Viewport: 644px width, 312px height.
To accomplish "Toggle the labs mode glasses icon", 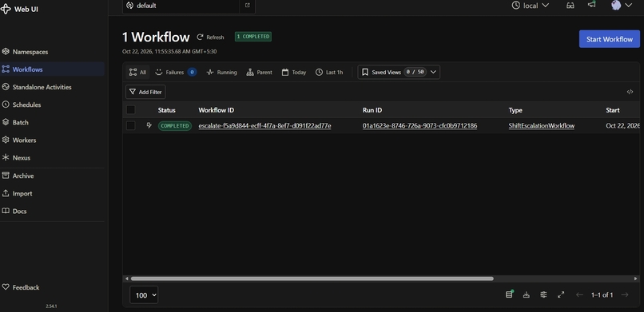I will (x=570, y=6).
